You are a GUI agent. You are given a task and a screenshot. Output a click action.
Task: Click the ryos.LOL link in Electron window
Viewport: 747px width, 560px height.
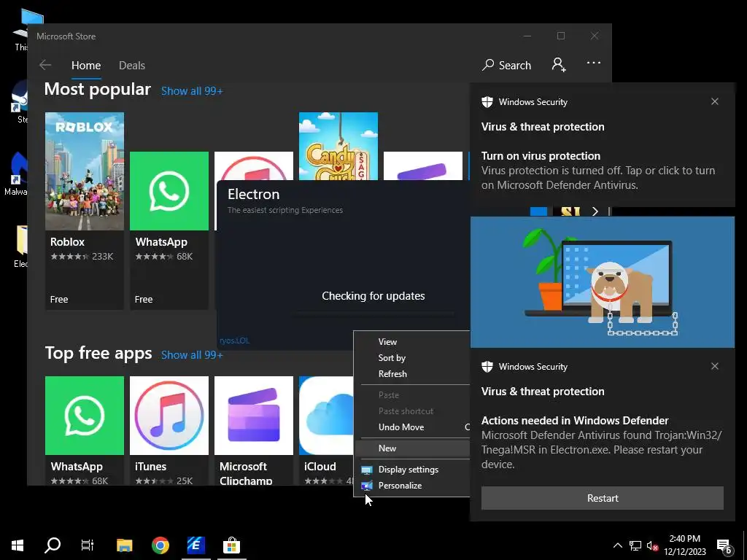[234, 341]
